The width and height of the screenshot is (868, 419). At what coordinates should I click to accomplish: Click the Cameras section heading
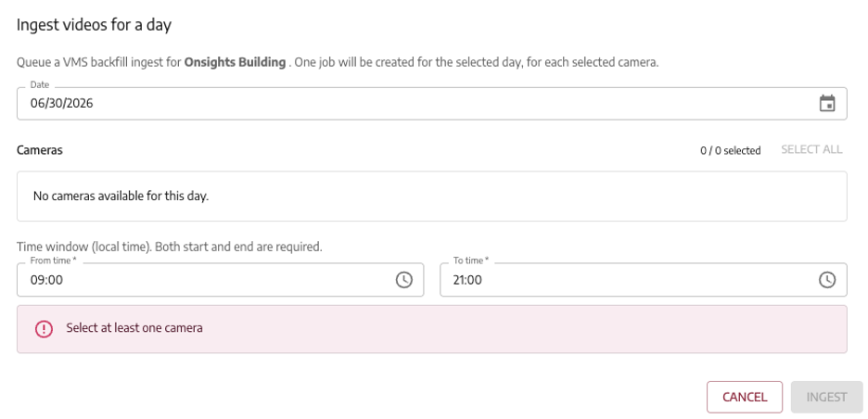click(x=40, y=150)
